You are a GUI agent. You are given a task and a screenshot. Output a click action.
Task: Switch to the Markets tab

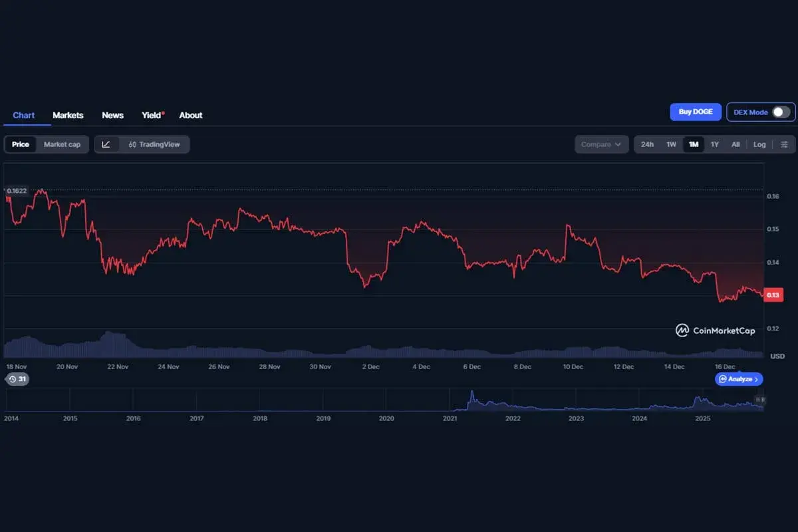click(68, 115)
